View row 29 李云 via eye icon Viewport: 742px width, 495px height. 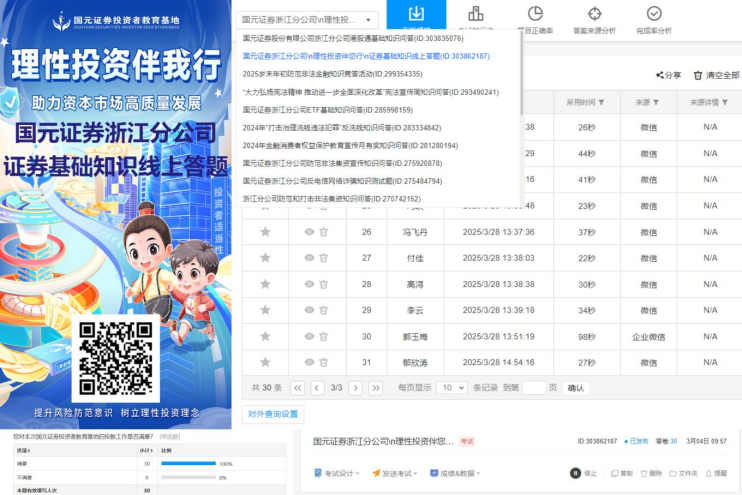tap(309, 310)
